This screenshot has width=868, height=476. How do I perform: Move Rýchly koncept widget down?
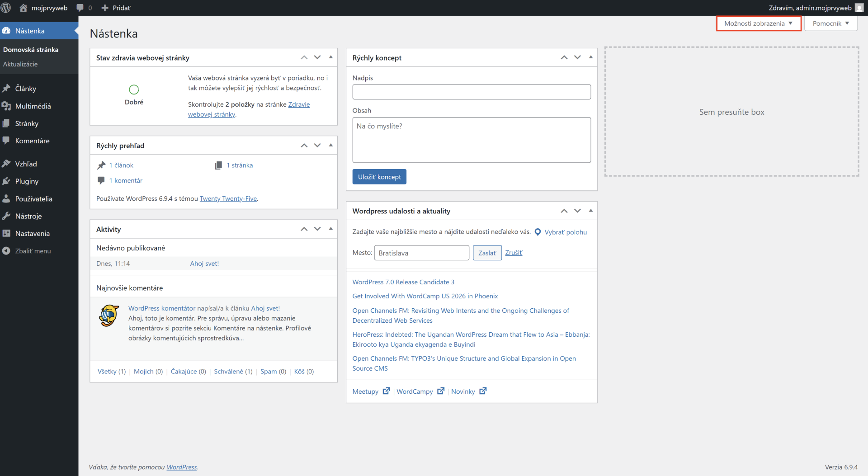click(x=577, y=57)
